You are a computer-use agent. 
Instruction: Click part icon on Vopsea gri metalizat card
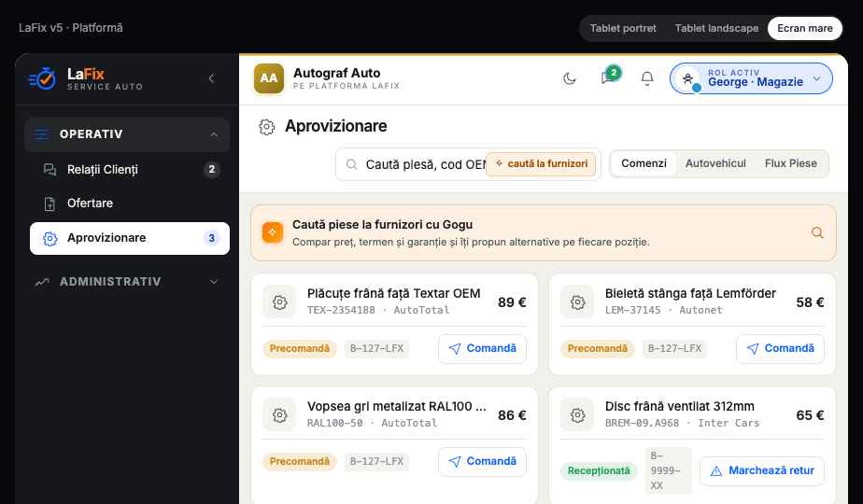click(279, 414)
